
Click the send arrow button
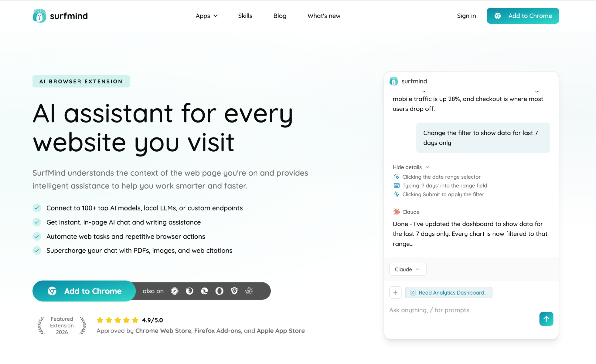tap(546, 319)
